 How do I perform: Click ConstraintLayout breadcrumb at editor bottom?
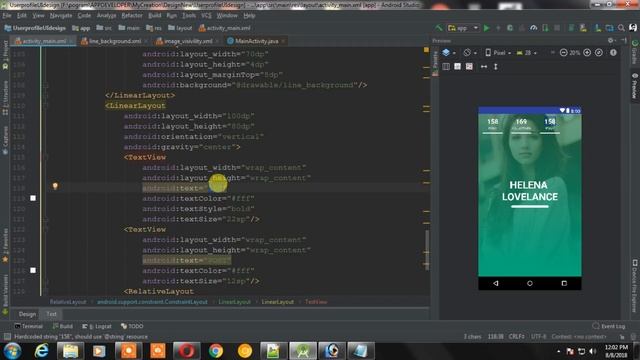click(152, 302)
